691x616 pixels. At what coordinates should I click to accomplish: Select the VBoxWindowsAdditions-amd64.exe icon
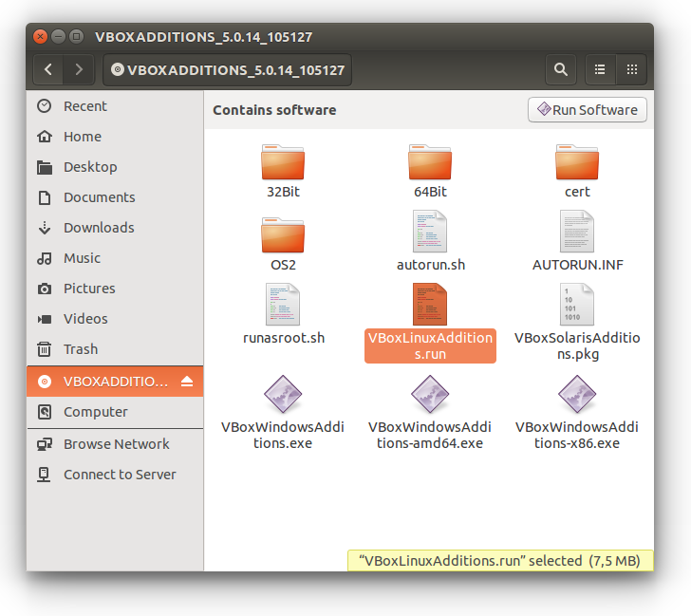(x=430, y=394)
